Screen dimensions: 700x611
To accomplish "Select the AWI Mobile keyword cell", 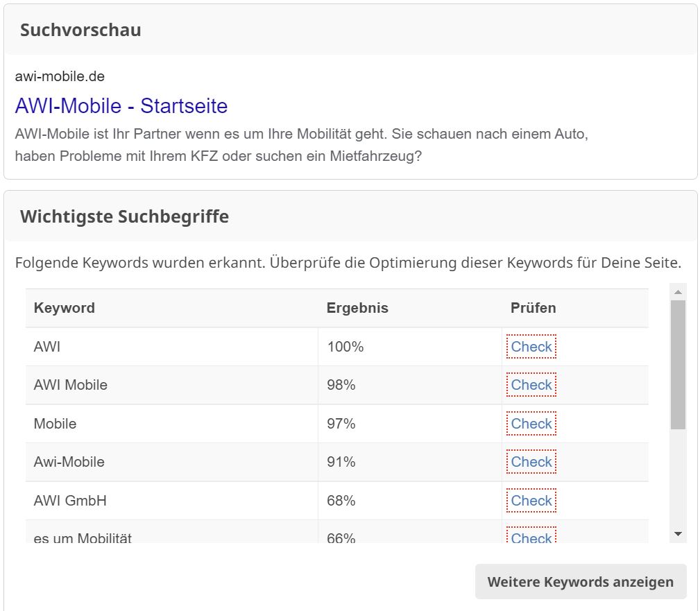I will tap(172, 385).
